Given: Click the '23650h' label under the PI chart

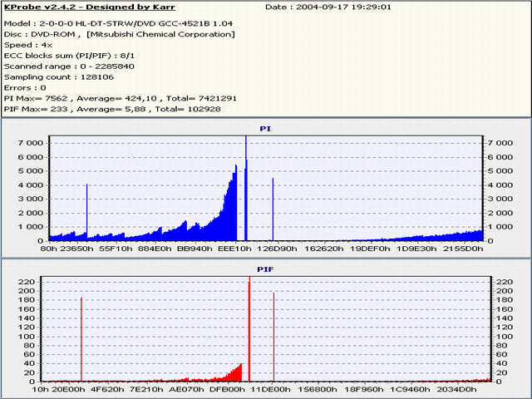Looking at the screenshot, I should tap(76, 249).
